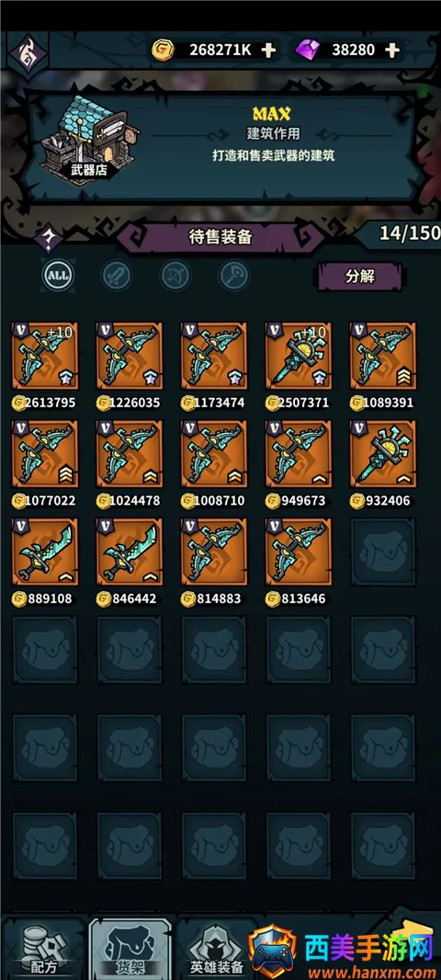Add more gold coins with plus icon
The width and height of the screenshot is (441, 980).
tap(268, 51)
